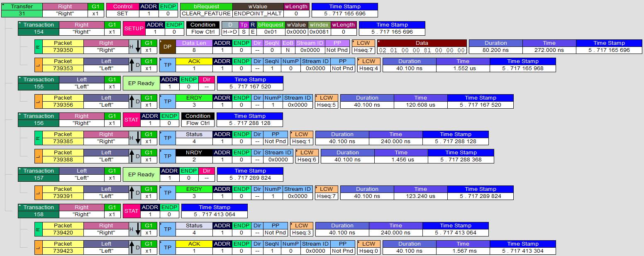Click the data bytes 02 01 00 00 81 00 00 00
Screen dimensions: 644x256
[422, 50]
